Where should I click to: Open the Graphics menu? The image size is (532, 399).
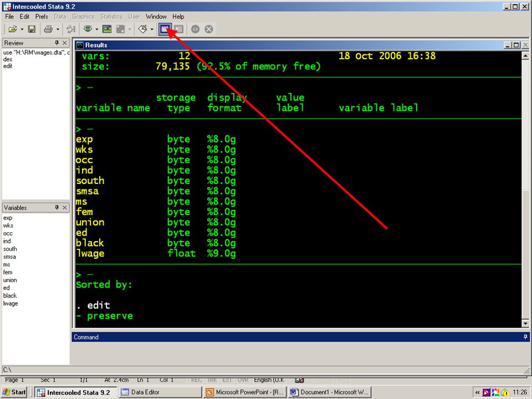83,16
